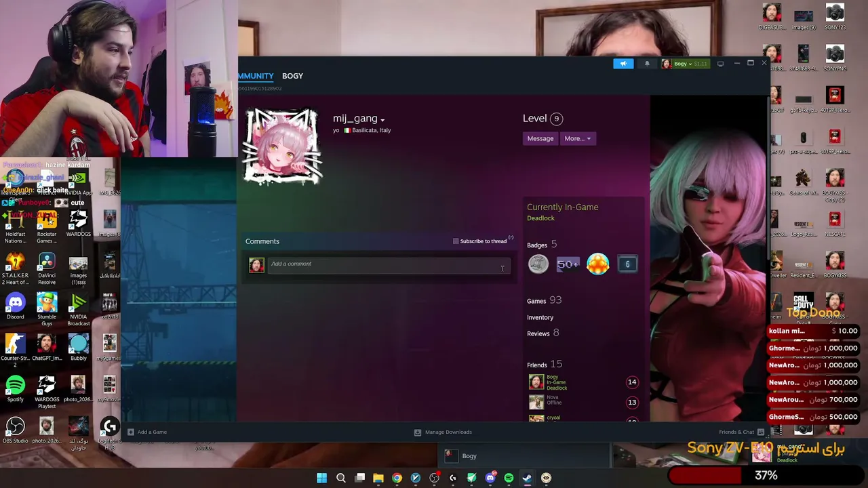Open Google Chrome from the taskbar

397,478
